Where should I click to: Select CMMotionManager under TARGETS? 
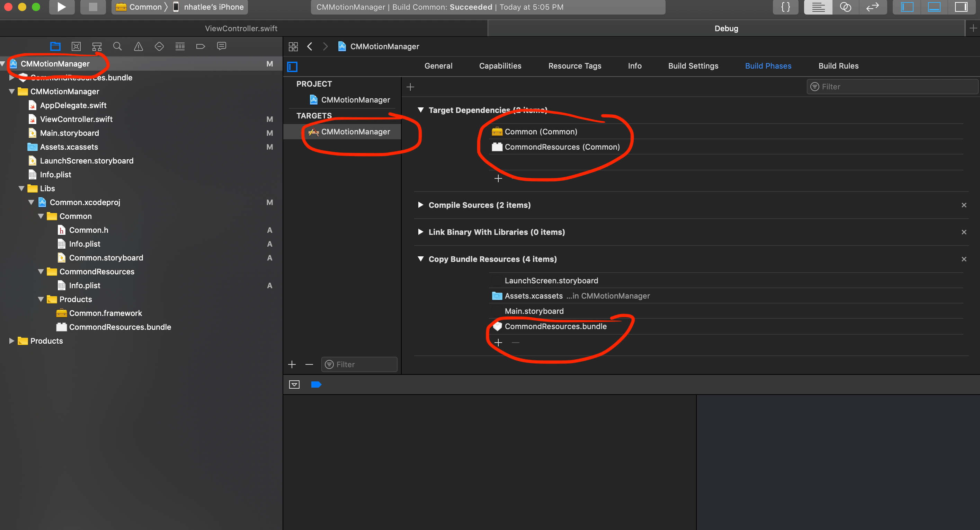click(x=342, y=132)
